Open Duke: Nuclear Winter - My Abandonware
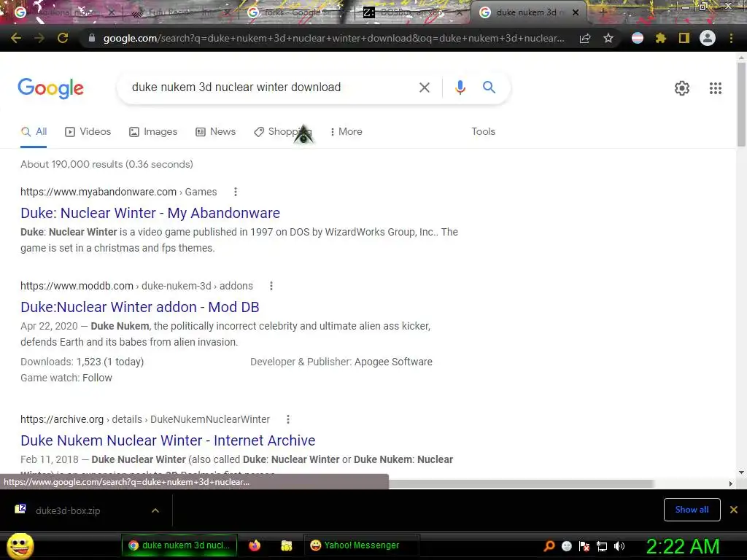Image resolution: width=747 pixels, height=560 pixels. 150,213
